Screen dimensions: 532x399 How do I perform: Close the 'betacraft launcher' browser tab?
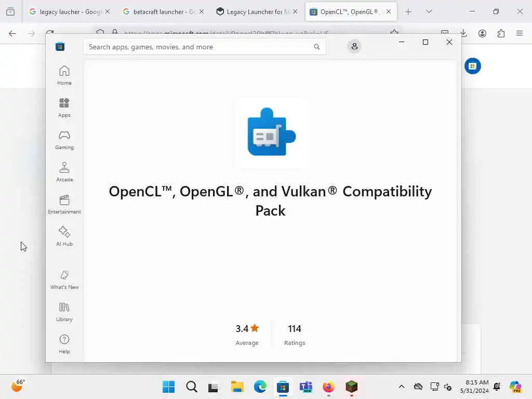pyautogui.click(x=202, y=11)
